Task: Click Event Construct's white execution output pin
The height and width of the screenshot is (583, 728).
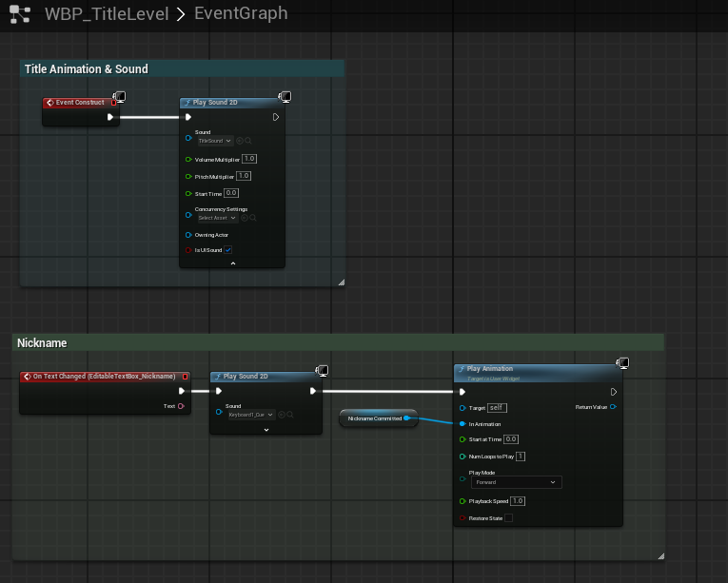Action: click(x=110, y=117)
